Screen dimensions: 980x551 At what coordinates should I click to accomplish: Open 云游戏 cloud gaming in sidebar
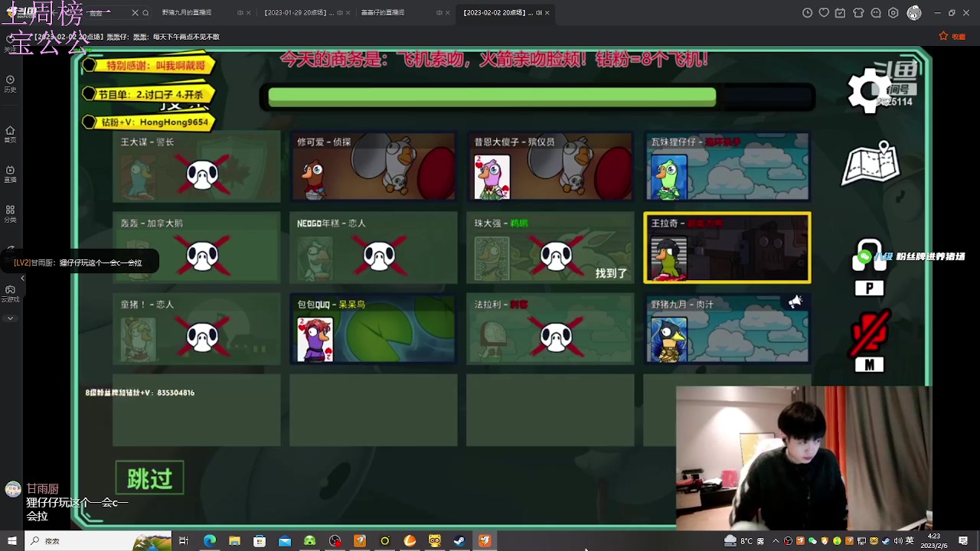pyautogui.click(x=10, y=294)
